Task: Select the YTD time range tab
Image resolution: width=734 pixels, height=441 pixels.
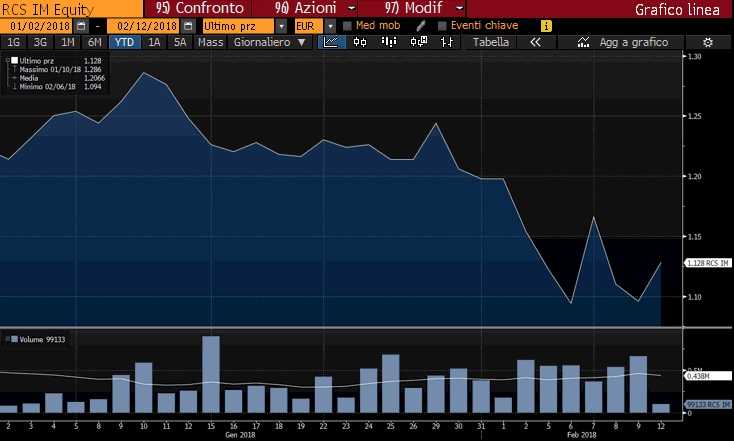Action: click(125, 42)
